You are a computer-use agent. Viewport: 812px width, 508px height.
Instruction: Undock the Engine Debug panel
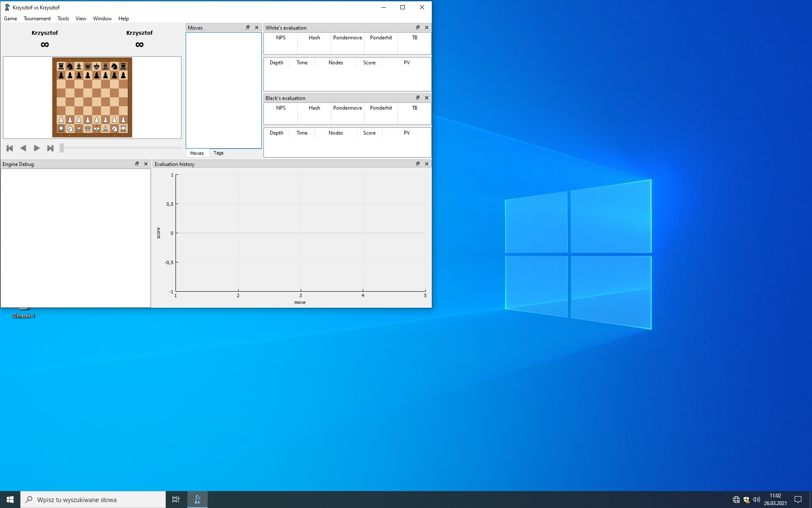(x=137, y=164)
